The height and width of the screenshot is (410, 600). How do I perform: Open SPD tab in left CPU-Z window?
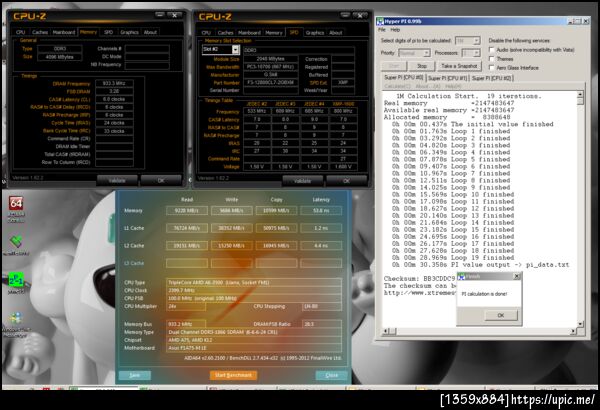point(109,32)
